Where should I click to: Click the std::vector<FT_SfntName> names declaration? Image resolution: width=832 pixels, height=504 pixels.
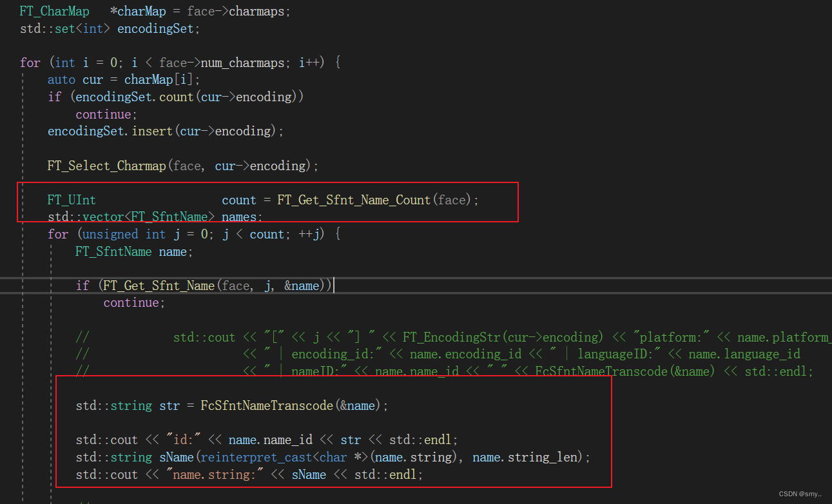tap(155, 217)
